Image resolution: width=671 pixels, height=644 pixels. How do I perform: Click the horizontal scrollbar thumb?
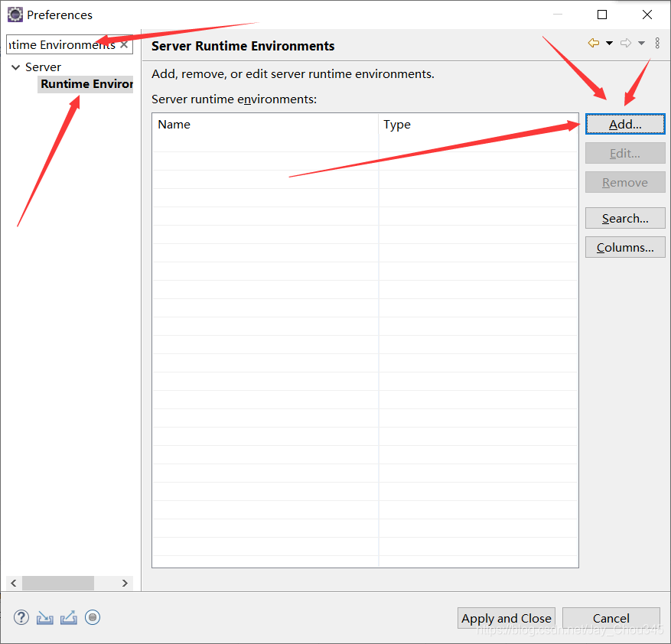(x=58, y=584)
